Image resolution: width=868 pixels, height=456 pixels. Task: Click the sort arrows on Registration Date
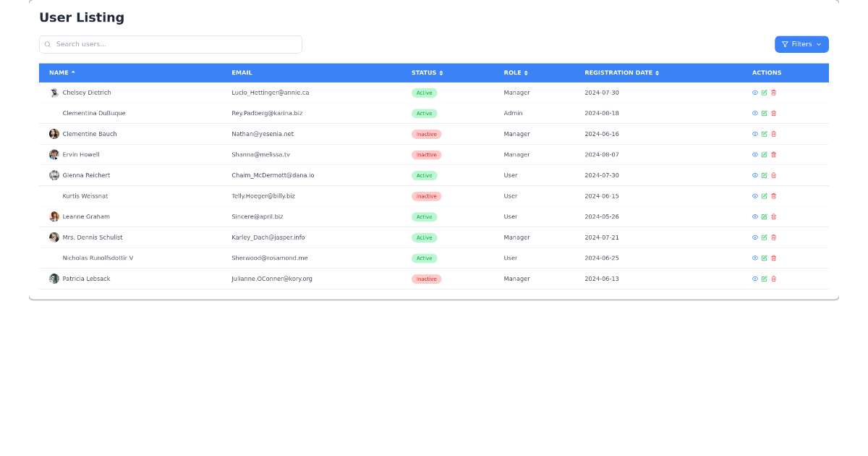pos(657,72)
